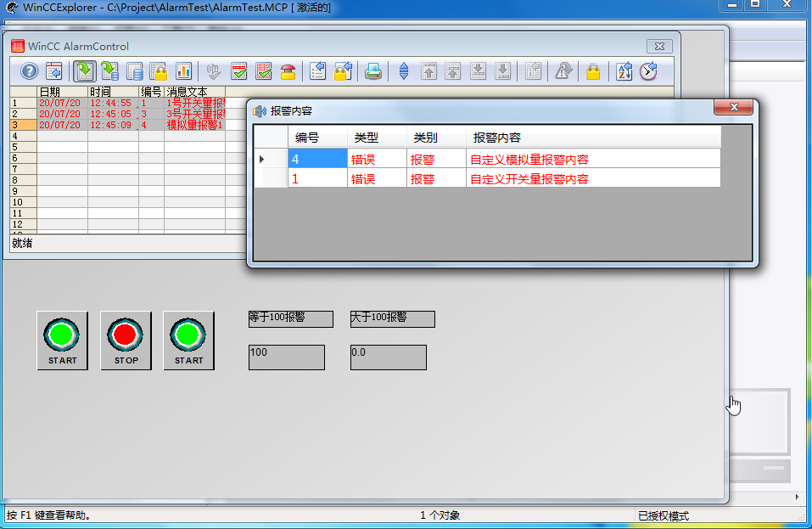Open the lock list icon
This screenshot has height=529, width=812.
point(159,71)
